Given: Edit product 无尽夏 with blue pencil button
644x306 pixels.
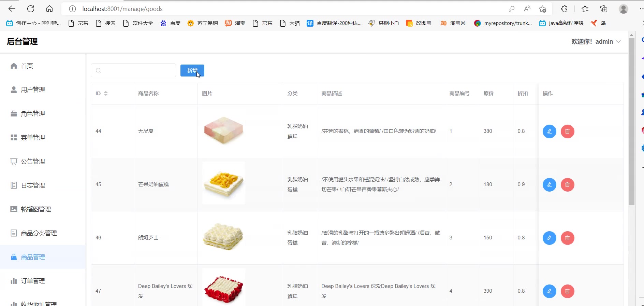Looking at the screenshot, I should coord(550,131).
